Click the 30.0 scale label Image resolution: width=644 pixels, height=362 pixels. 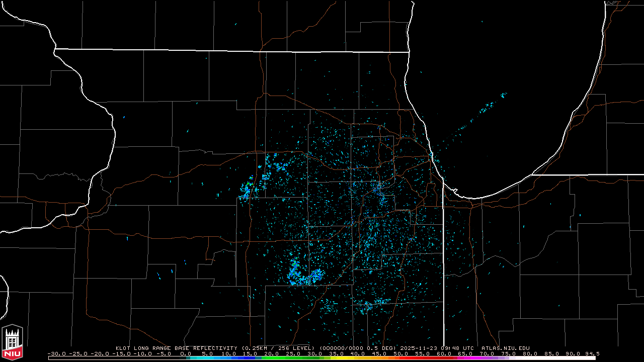click(315, 354)
